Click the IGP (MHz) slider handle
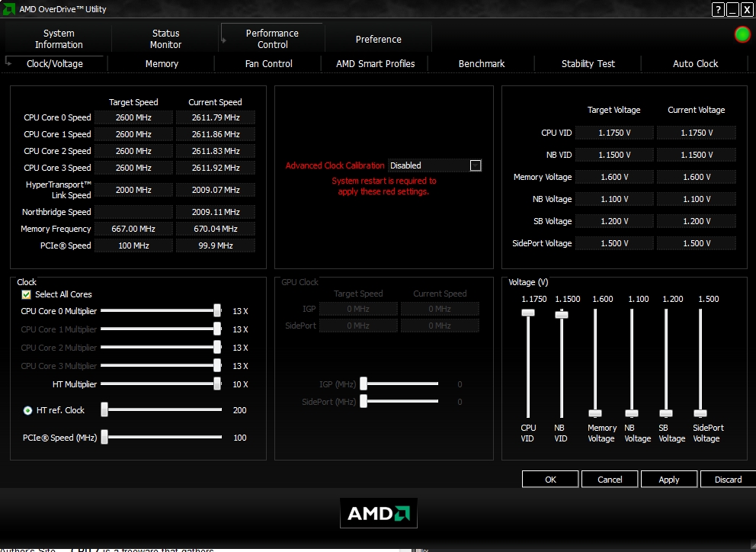The width and height of the screenshot is (756, 552). [x=364, y=384]
